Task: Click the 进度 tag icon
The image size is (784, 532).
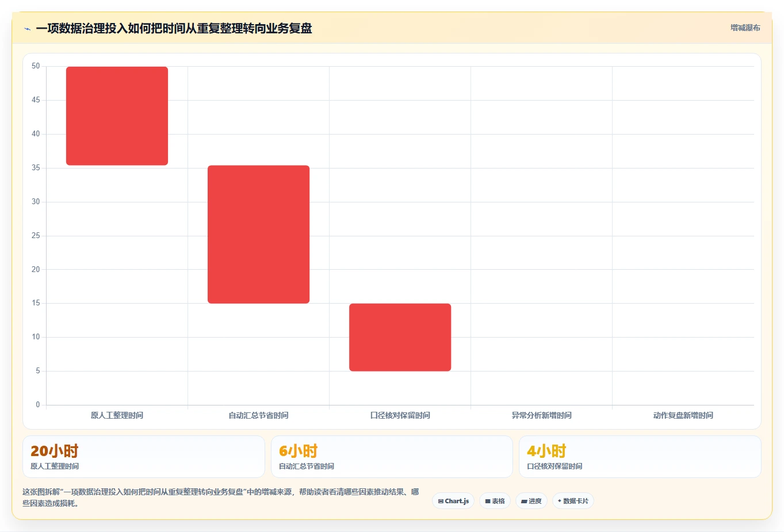Action: 524,502
